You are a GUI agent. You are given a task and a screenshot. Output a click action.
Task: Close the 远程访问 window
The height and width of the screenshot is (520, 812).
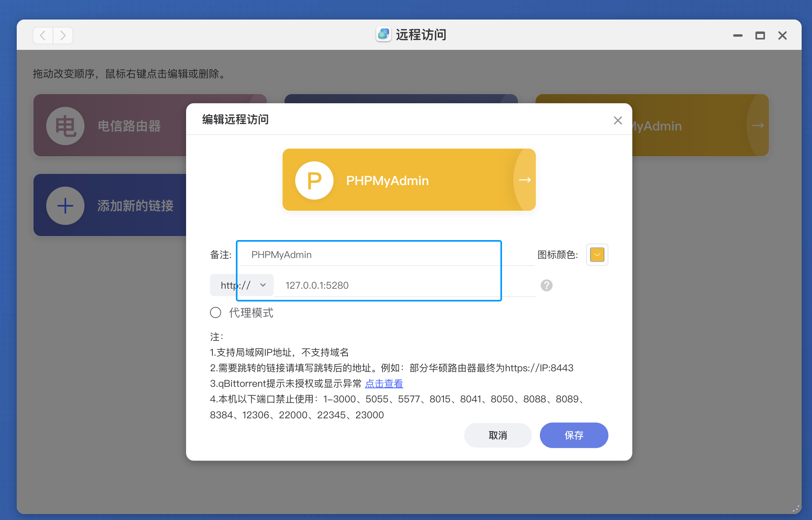[782, 35]
